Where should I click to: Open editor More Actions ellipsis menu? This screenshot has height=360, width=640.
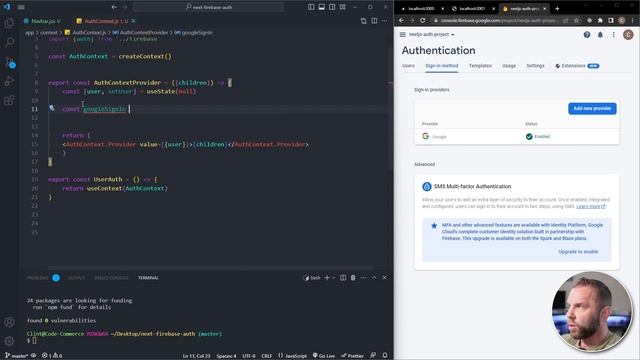pyautogui.click(x=384, y=21)
